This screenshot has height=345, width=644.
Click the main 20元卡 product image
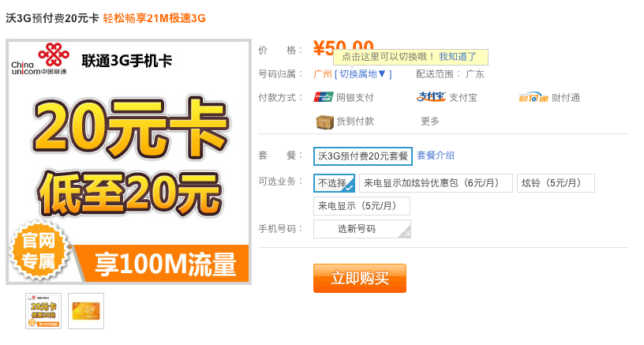(x=129, y=162)
